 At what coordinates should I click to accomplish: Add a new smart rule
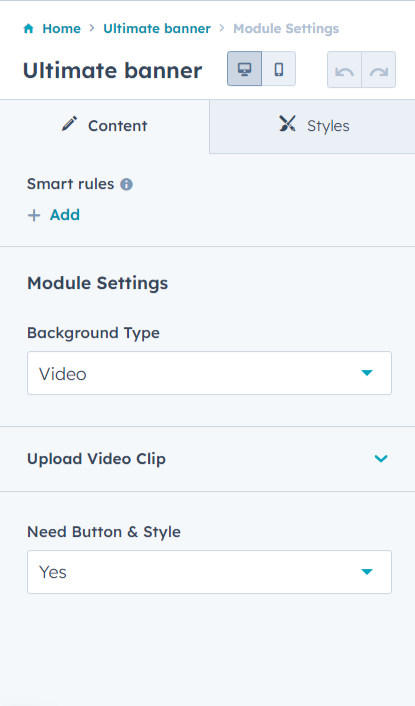54,215
